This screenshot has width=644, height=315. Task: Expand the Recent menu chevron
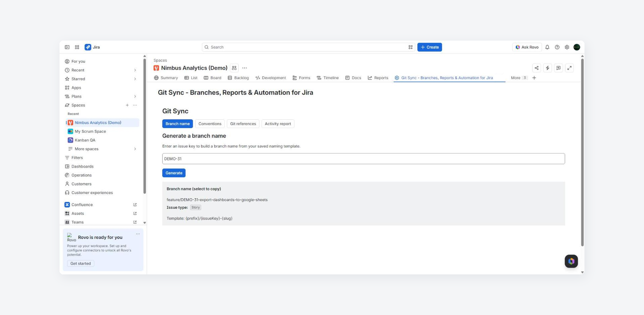(x=135, y=70)
